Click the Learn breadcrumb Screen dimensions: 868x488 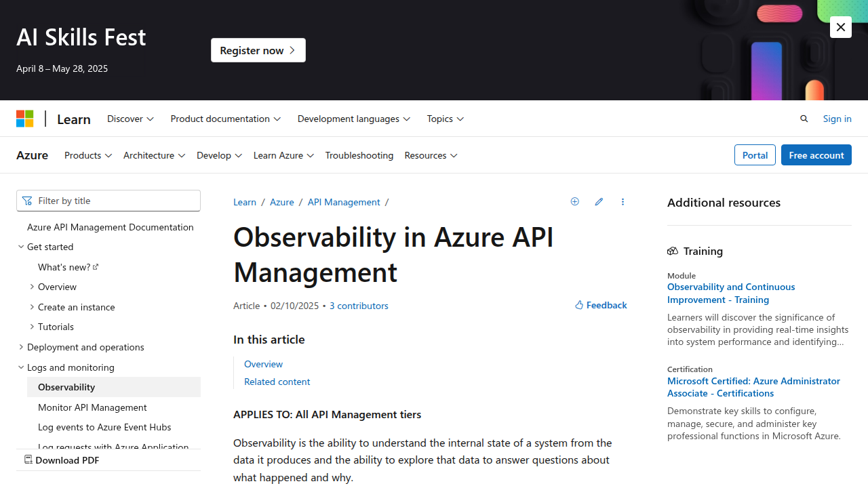[245, 202]
